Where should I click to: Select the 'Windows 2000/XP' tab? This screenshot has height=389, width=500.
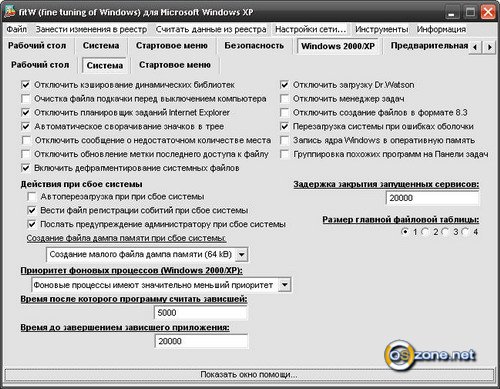pyautogui.click(x=338, y=46)
